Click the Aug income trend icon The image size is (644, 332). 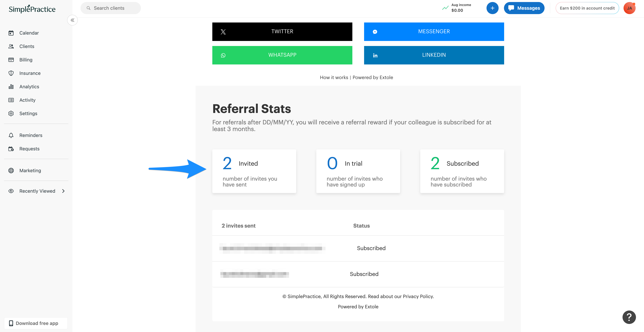pyautogui.click(x=445, y=8)
